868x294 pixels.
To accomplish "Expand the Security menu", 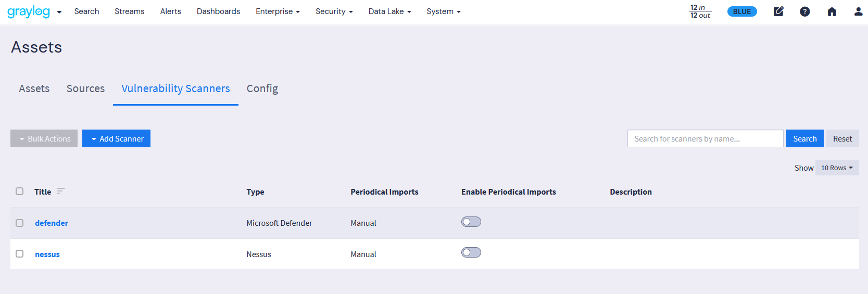I will (334, 11).
